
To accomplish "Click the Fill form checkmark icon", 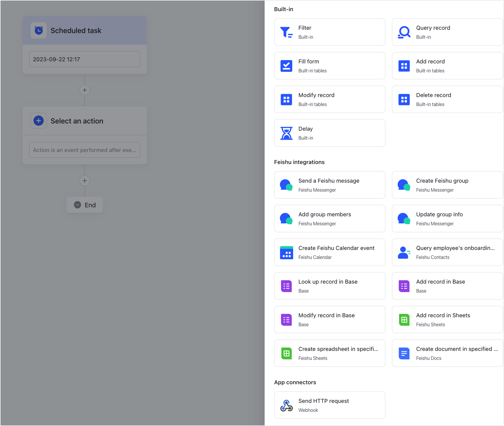I will point(286,66).
